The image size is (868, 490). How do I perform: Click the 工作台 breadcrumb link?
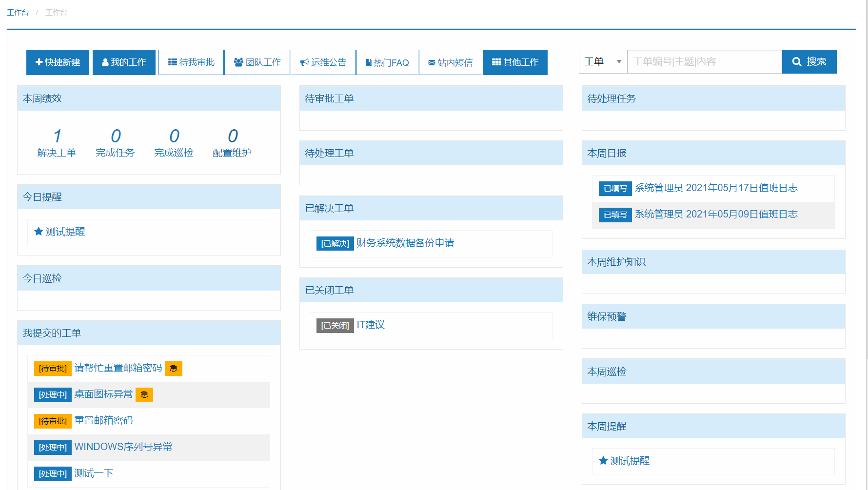(x=18, y=12)
